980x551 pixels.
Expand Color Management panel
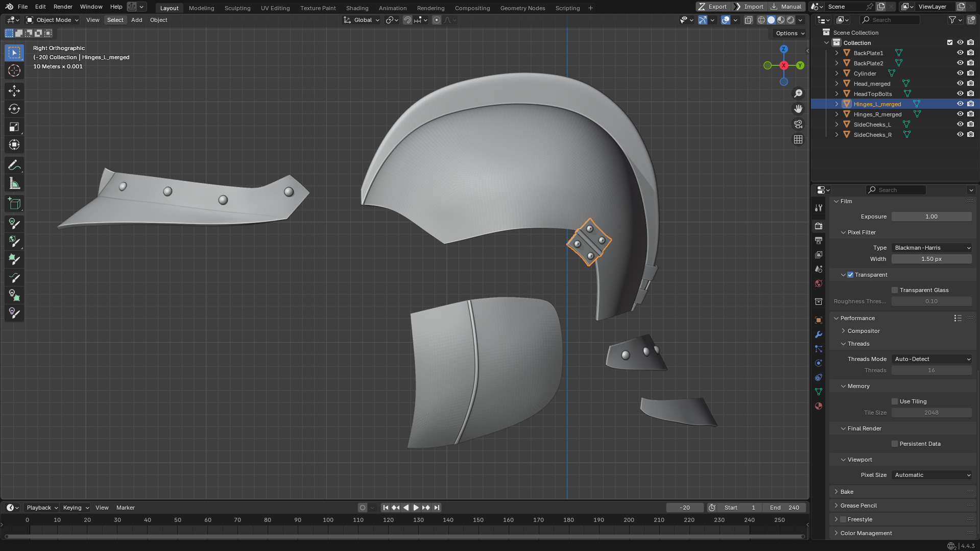click(866, 533)
